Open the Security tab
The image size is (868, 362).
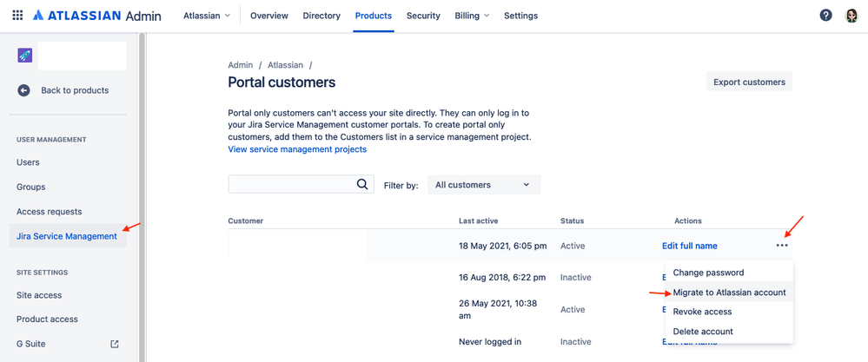click(x=423, y=16)
